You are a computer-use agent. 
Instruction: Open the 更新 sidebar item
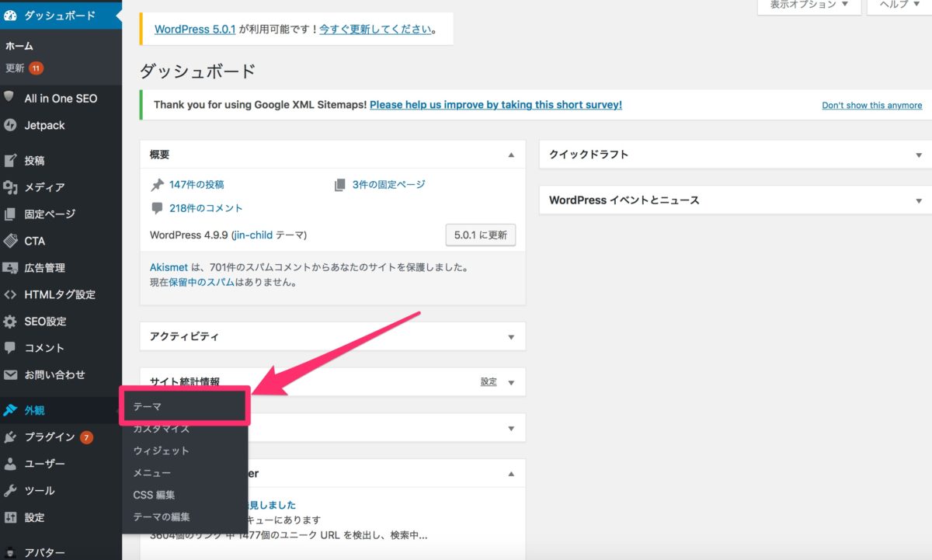(x=15, y=68)
